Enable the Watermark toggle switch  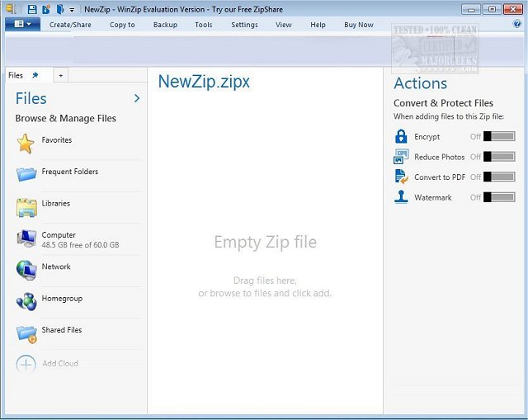[x=499, y=197]
